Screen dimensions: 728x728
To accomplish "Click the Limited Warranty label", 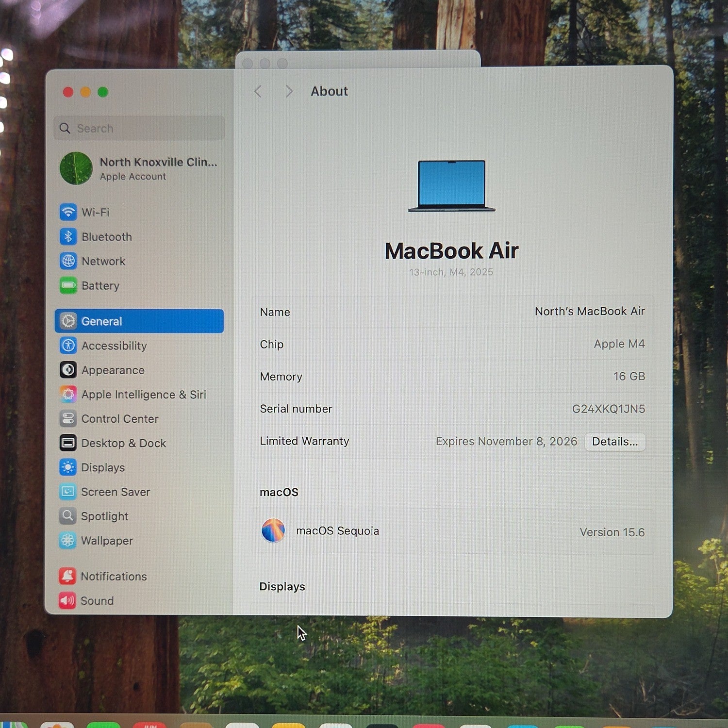I will [304, 441].
